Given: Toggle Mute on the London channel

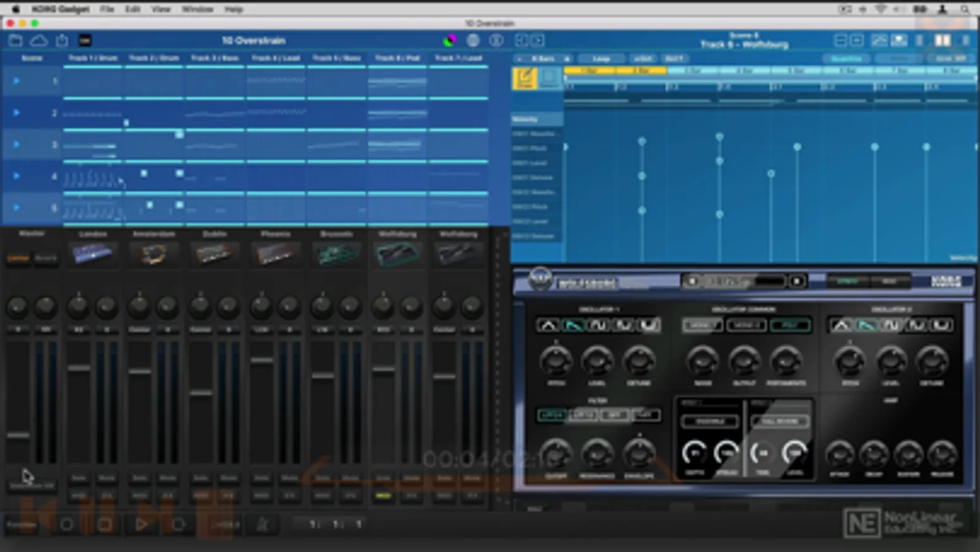Looking at the screenshot, I should (107, 478).
